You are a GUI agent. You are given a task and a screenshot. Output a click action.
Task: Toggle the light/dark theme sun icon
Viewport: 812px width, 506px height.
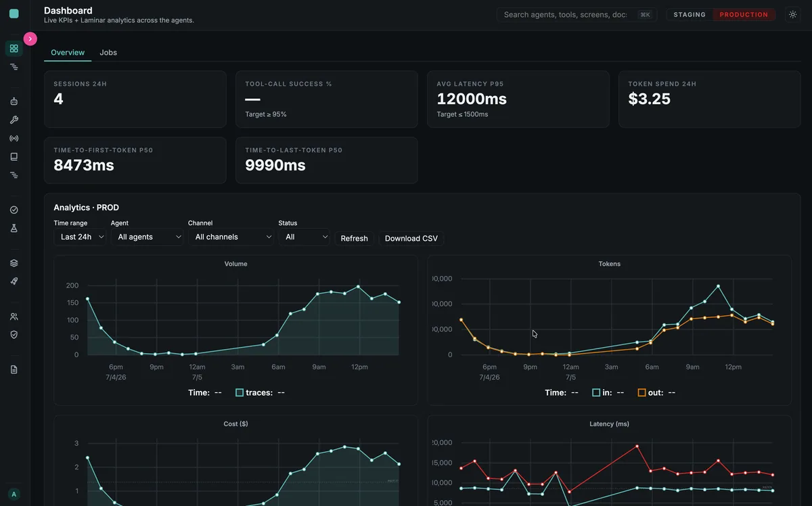click(792, 14)
